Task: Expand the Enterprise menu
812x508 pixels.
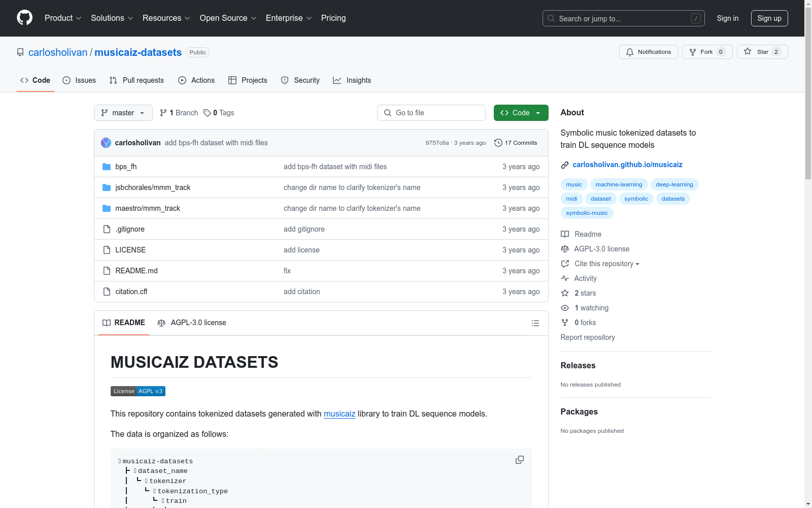Action: (x=289, y=18)
